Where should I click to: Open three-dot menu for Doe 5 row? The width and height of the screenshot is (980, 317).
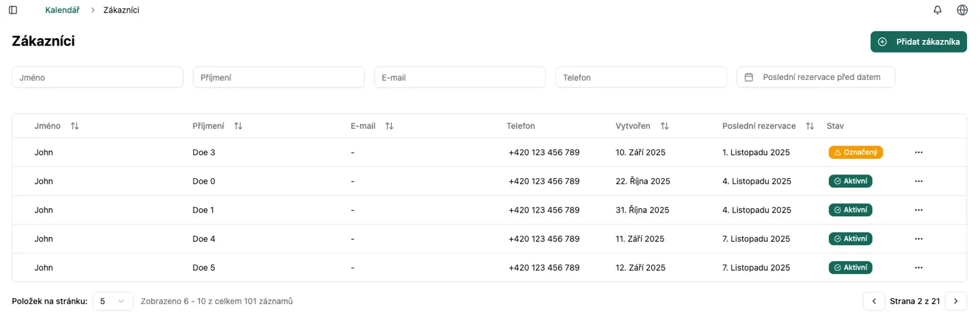tap(918, 267)
